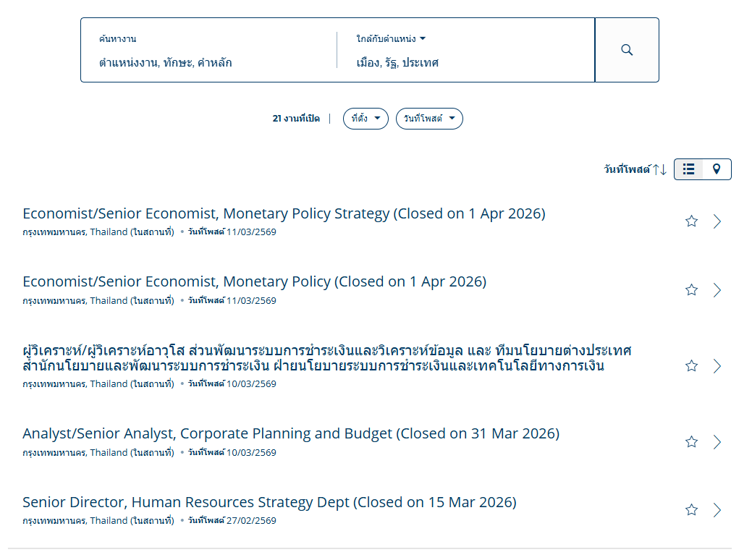Switch to list view icon
The image size is (752, 560).
point(688,169)
